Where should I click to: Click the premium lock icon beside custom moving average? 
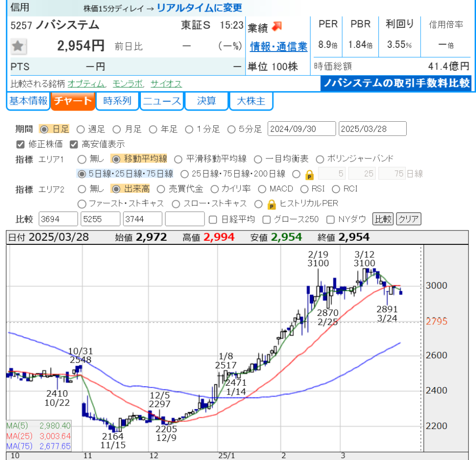click(x=310, y=174)
